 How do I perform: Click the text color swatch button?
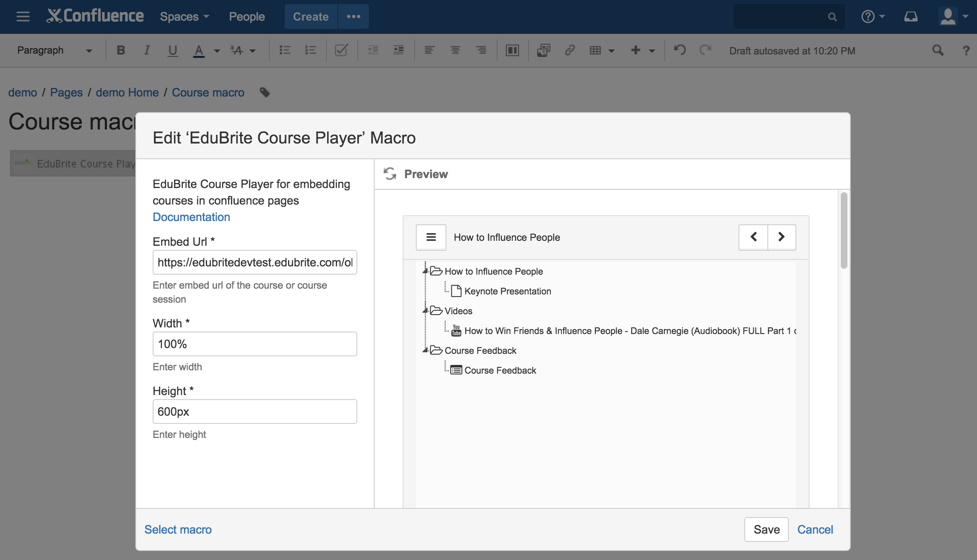[x=199, y=50]
